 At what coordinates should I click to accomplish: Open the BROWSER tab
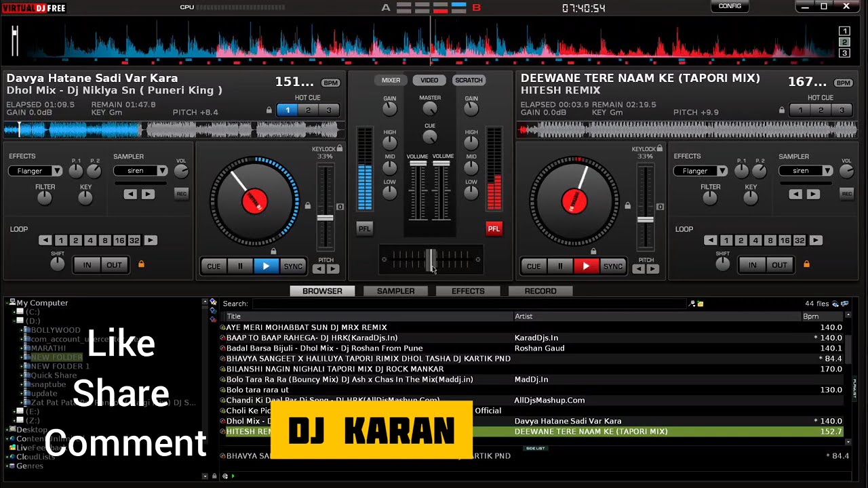pos(322,291)
